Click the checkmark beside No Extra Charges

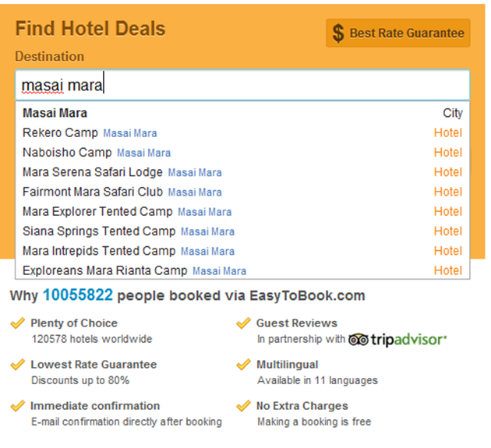(x=244, y=406)
